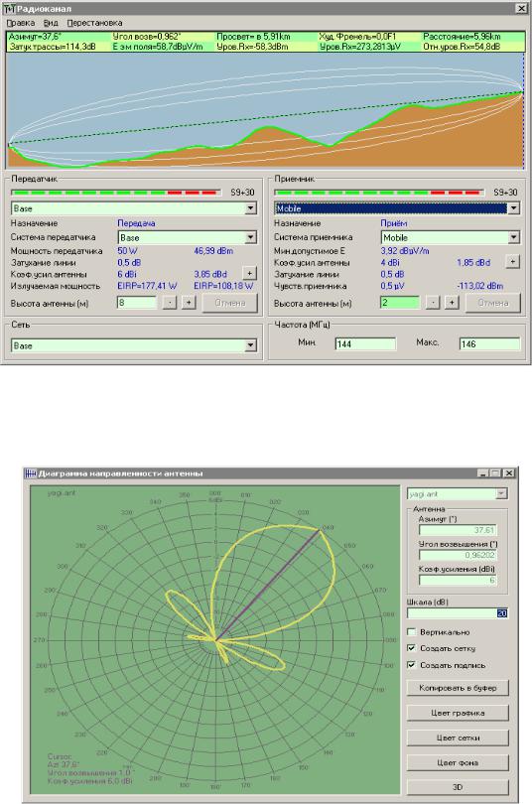The height and width of the screenshot is (804, 532).
Task: Click the Цвет сетки button
Action: click(458, 737)
